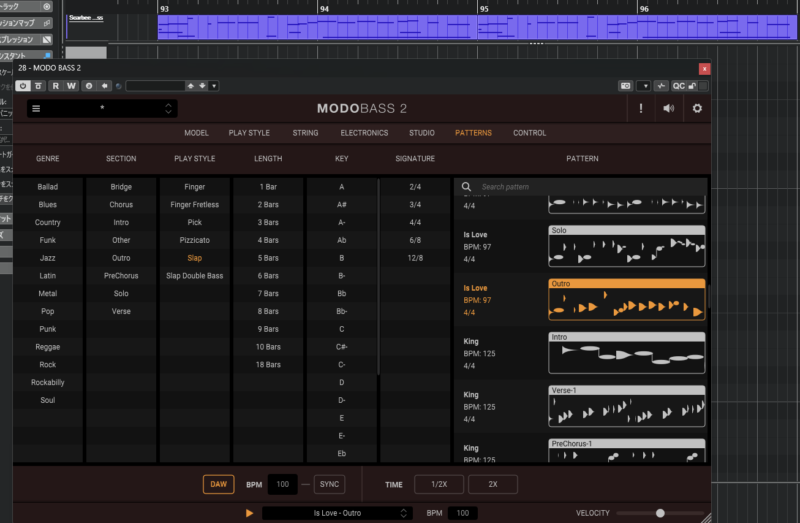The height and width of the screenshot is (523, 800).
Task: Select the King Verse-1 pattern thumbnail
Action: [x=627, y=406]
